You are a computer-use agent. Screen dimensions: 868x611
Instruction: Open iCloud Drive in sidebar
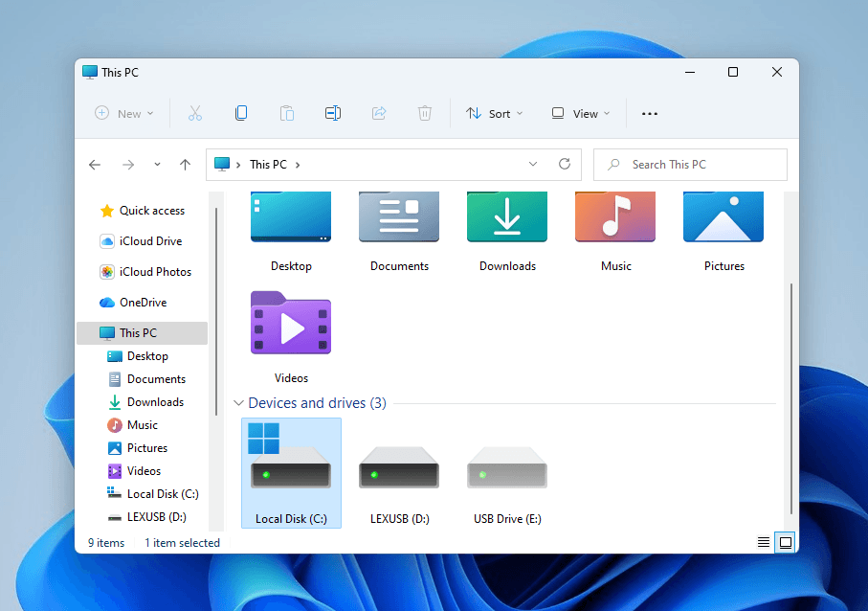coord(143,241)
